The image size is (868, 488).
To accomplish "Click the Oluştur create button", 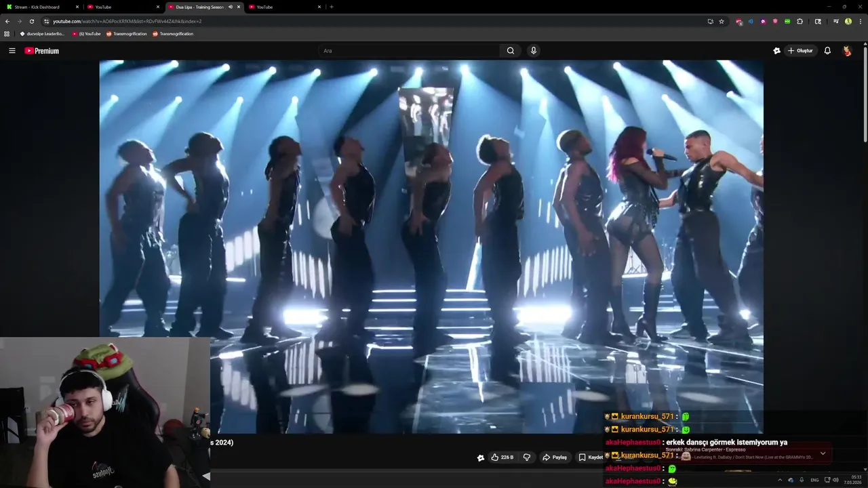I will click(801, 51).
